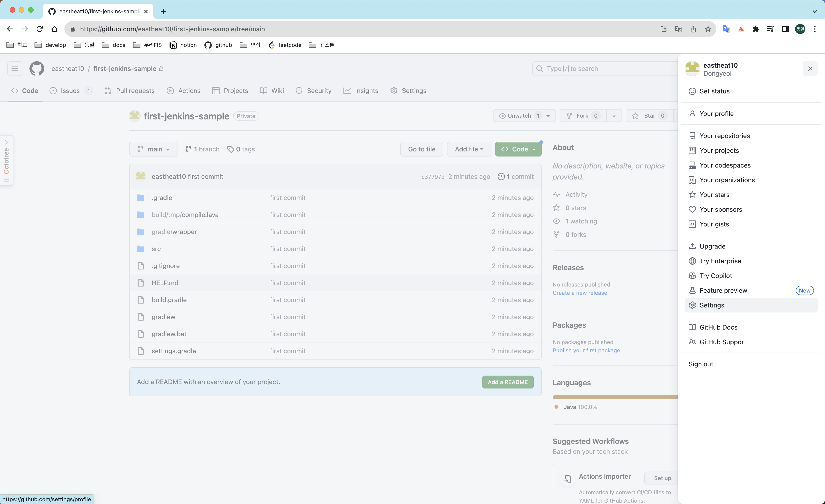Click the GitHub Octocat logo icon
The width and height of the screenshot is (825, 504).
(37, 69)
